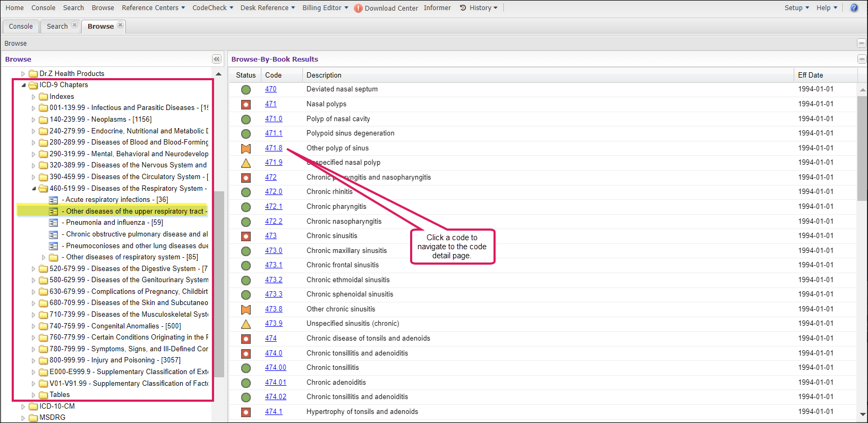Click the blue help question mark icon
868x423 pixels.
coord(854,8)
